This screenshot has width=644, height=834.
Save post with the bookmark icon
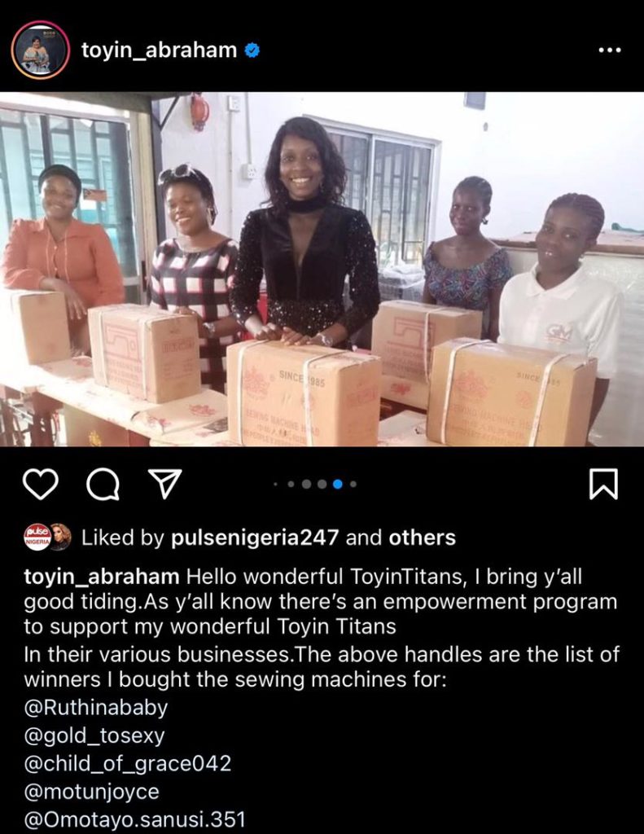pyautogui.click(x=603, y=484)
